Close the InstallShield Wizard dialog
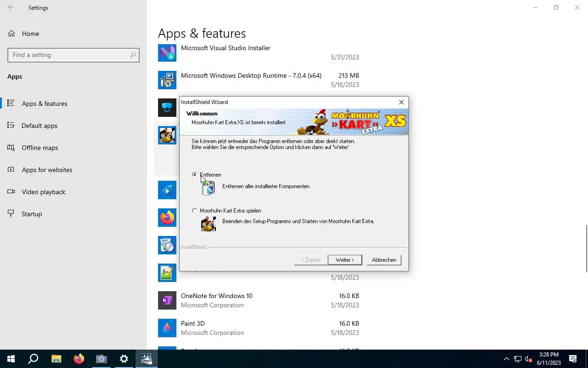Viewport: 588px width, 368px height. [401, 102]
